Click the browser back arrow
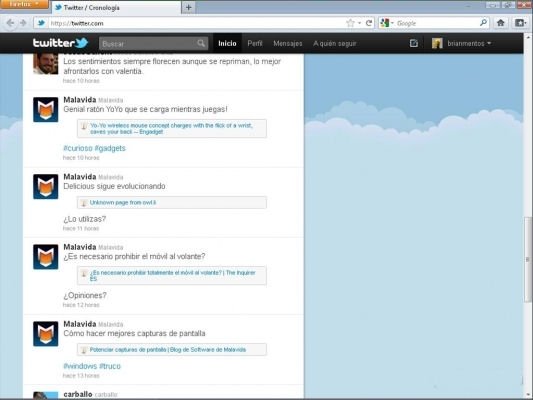Viewport: 533px width, 400px height. pyautogui.click(x=10, y=23)
